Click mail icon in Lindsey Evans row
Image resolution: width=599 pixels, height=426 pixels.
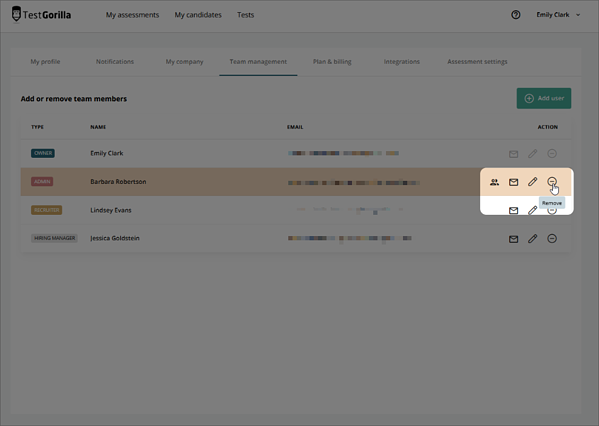[x=513, y=211]
